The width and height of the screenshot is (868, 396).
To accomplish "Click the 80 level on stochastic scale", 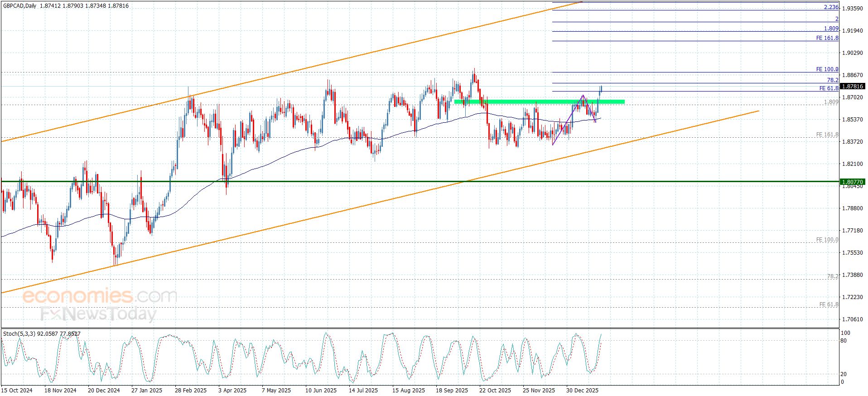I will 843,341.
